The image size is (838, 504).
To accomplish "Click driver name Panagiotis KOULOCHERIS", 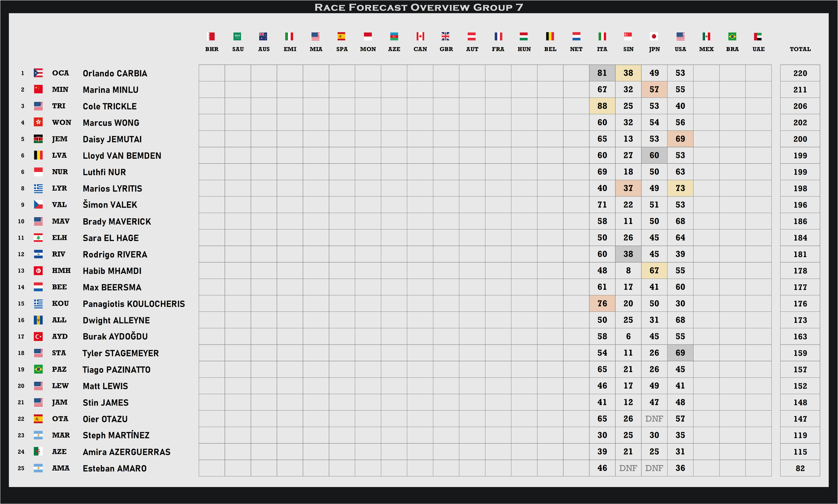I will [x=134, y=304].
